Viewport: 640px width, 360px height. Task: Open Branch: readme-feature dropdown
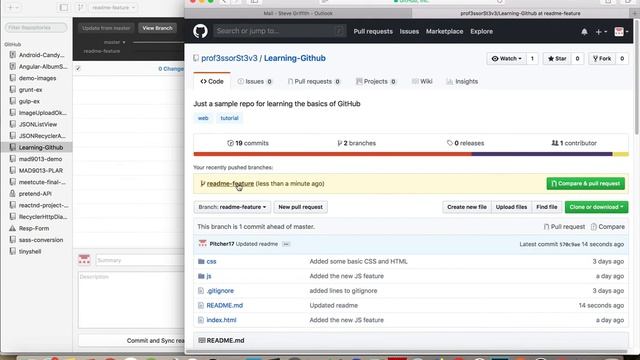coord(232,207)
